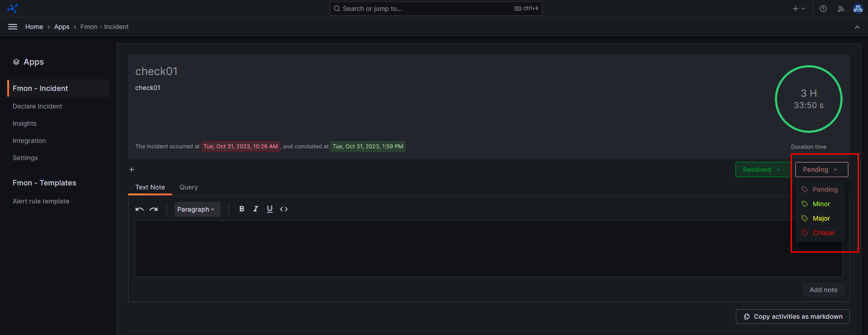
Task: Switch to the Query tab
Action: tap(189, 187)
